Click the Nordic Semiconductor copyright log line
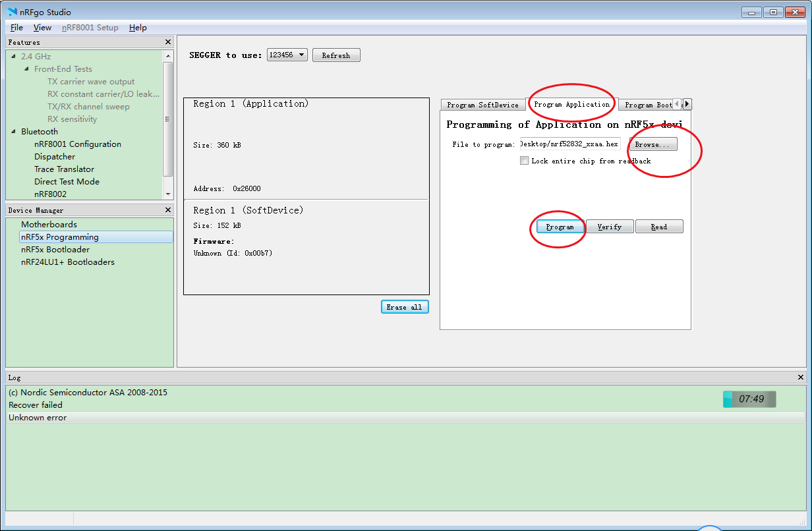This screenshot has height=531, width=812. 88,393
